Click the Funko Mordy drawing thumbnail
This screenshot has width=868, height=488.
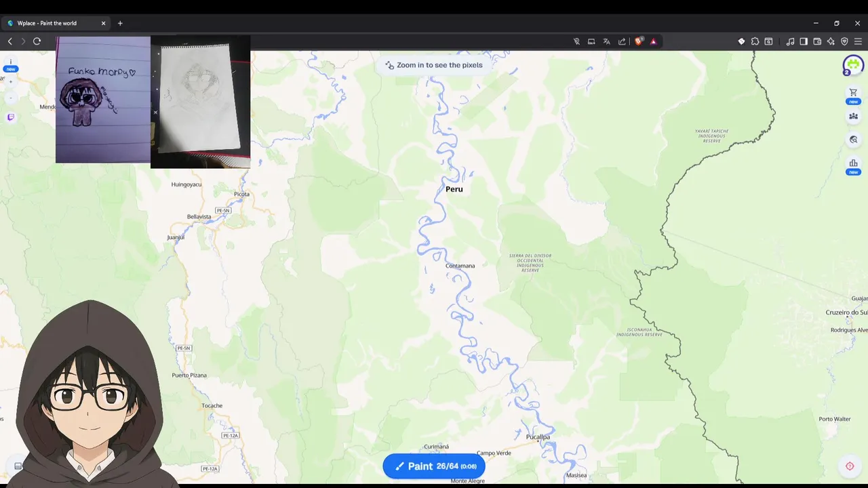pyautogui.click(x=103, y=100)
